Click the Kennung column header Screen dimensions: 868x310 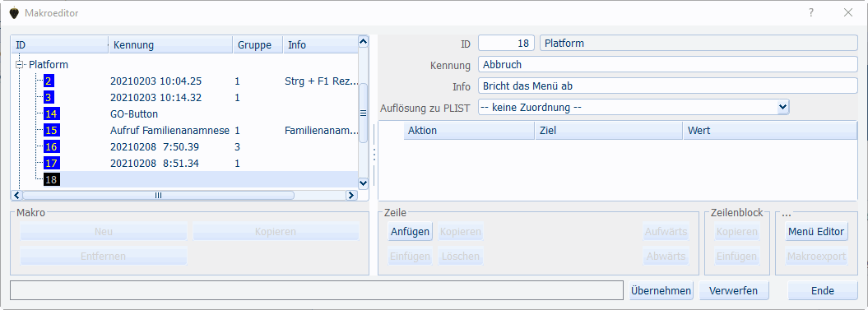170,45
